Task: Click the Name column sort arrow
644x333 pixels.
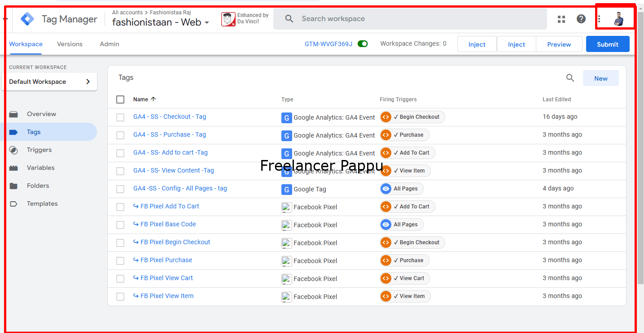Action: pyautogui.click(x=153, y=99)
